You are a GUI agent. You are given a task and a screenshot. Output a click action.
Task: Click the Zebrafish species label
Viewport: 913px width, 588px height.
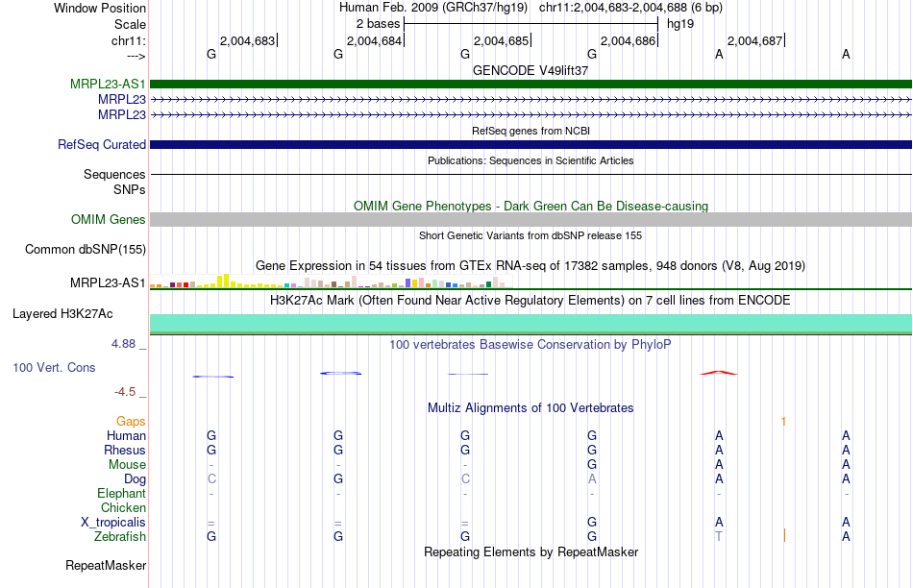120,537
